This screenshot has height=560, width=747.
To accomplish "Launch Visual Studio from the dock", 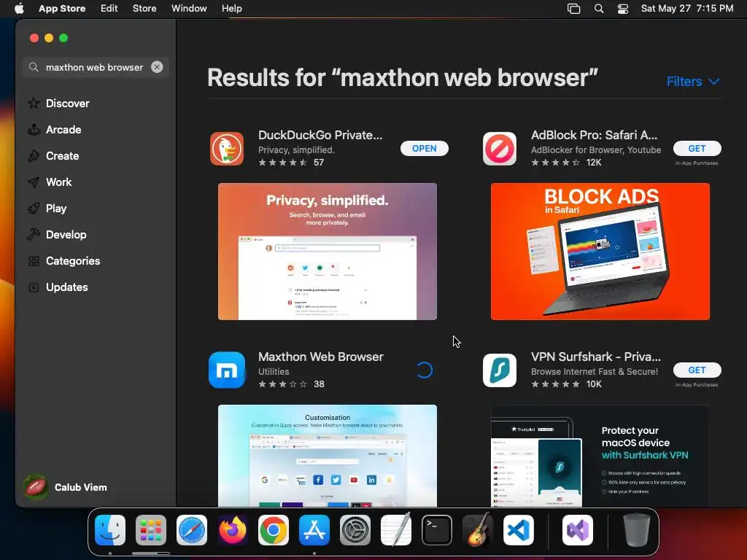I will [578, 530].
